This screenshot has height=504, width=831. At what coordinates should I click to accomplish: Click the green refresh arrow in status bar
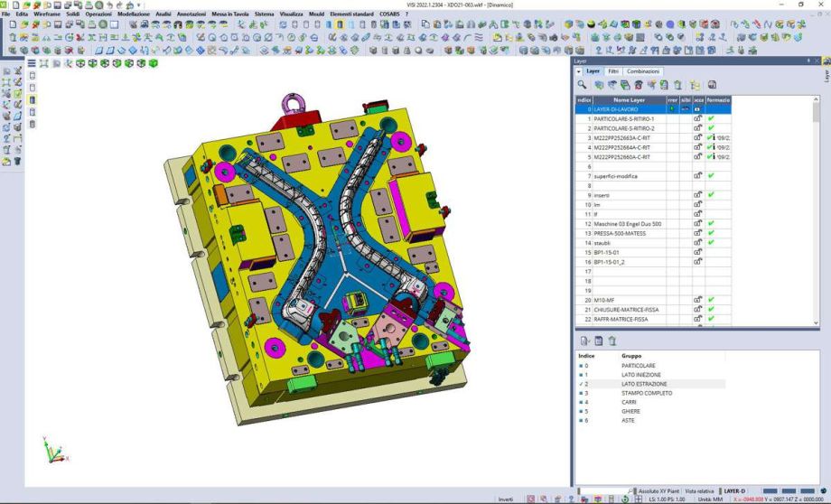pos(625,499)
